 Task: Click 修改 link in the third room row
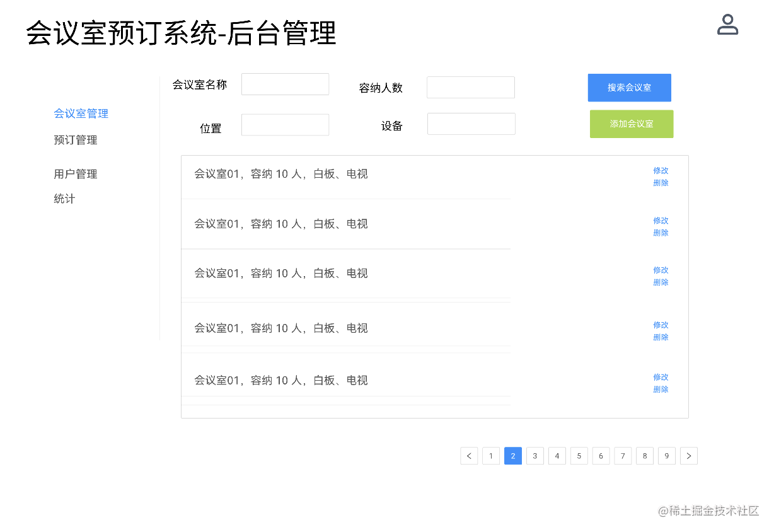point(661,270)
